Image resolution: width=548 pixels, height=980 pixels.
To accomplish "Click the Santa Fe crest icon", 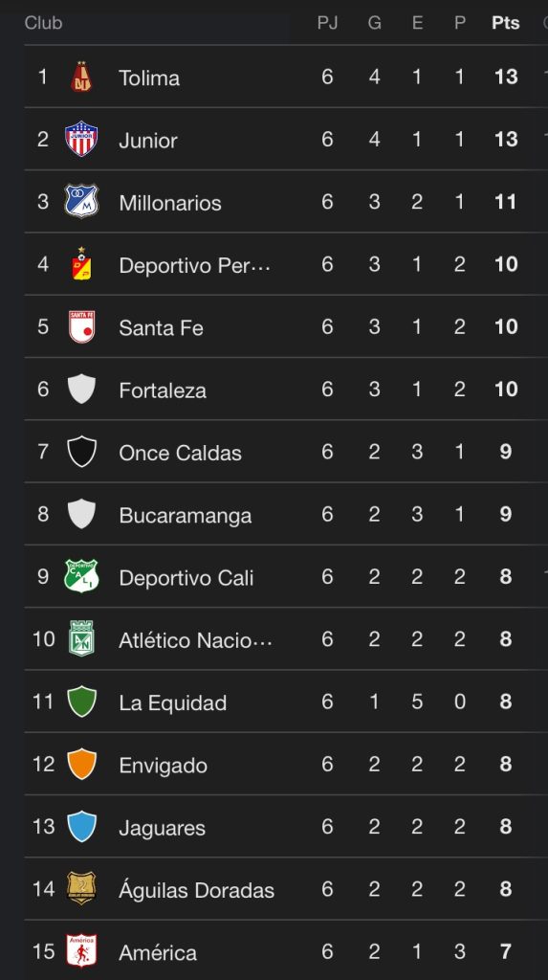I will [x=81, y=326].
